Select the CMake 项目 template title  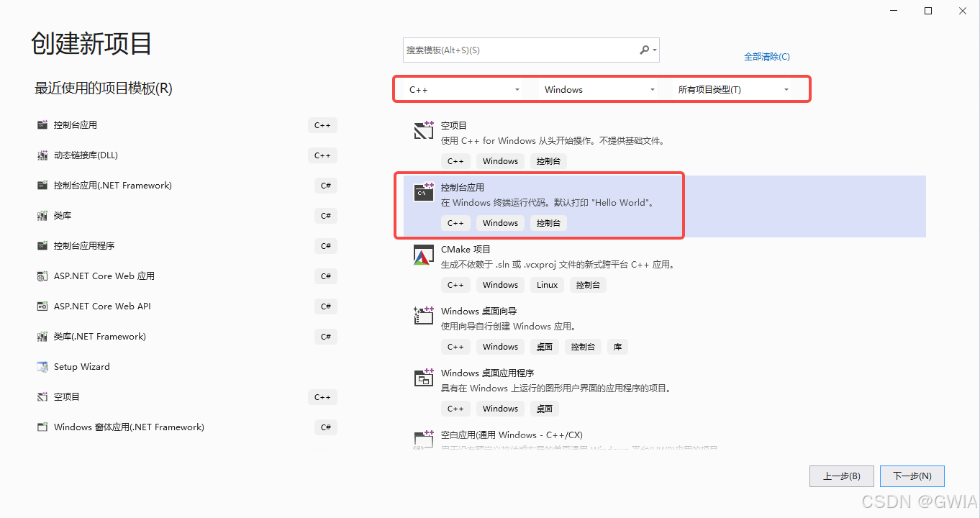coord(466,249)
